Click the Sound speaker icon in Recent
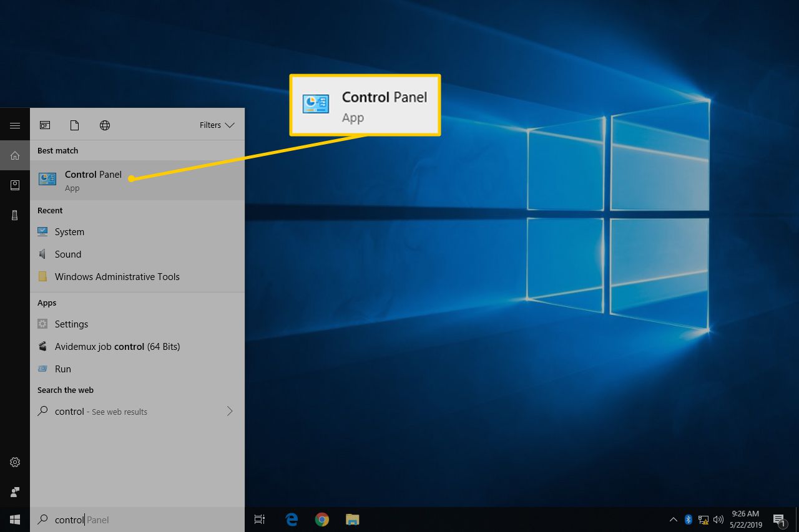Viewport: 799px width, 532px height. point(42,254)
